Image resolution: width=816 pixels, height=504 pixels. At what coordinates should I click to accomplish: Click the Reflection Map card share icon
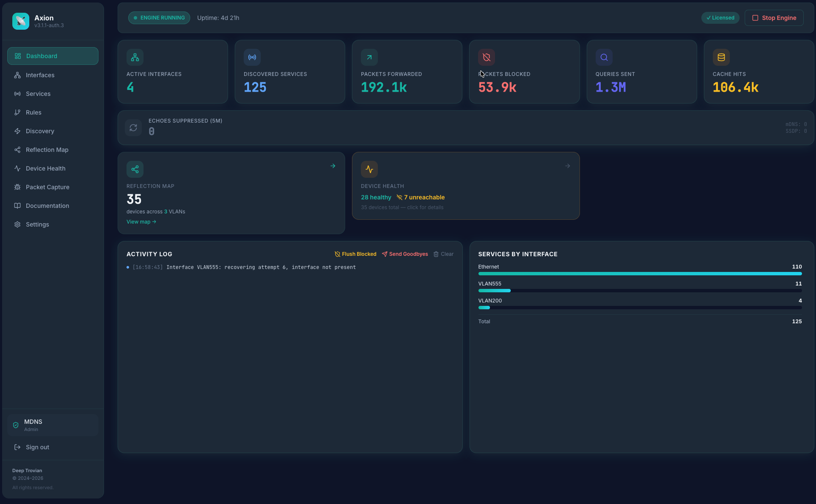(x=135, y=169)
